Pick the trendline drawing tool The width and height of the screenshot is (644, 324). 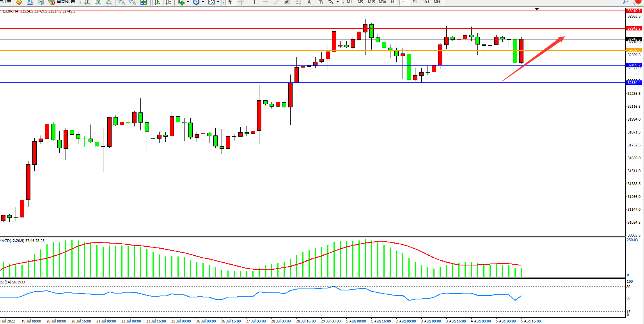click(276, 2)
